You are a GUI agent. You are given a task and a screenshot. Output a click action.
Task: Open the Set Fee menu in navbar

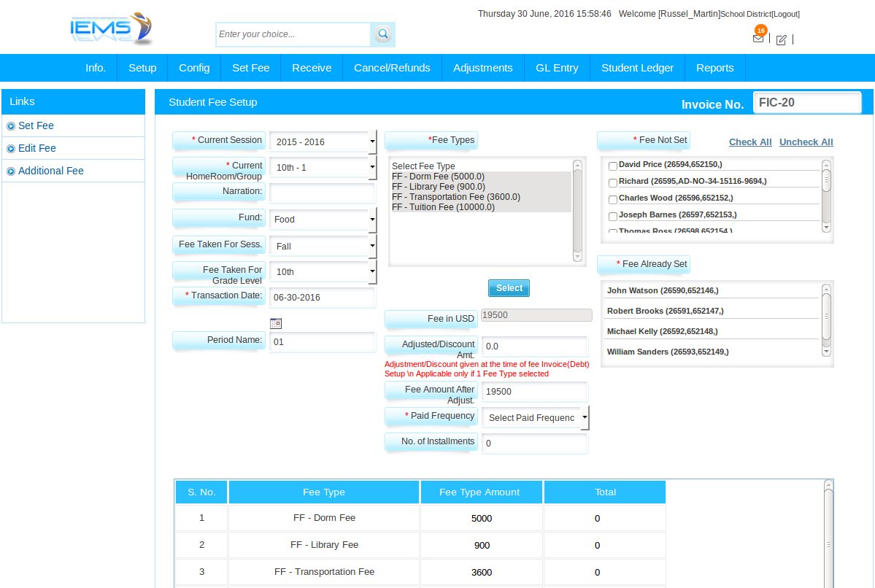[x=250, y=68]
